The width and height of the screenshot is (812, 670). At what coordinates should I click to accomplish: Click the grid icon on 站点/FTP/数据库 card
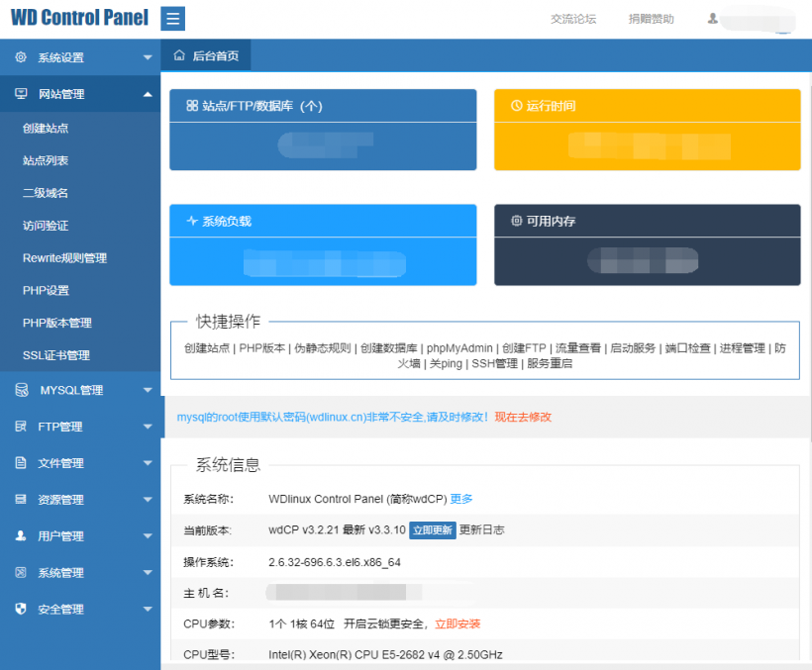(x=192, y=106)
